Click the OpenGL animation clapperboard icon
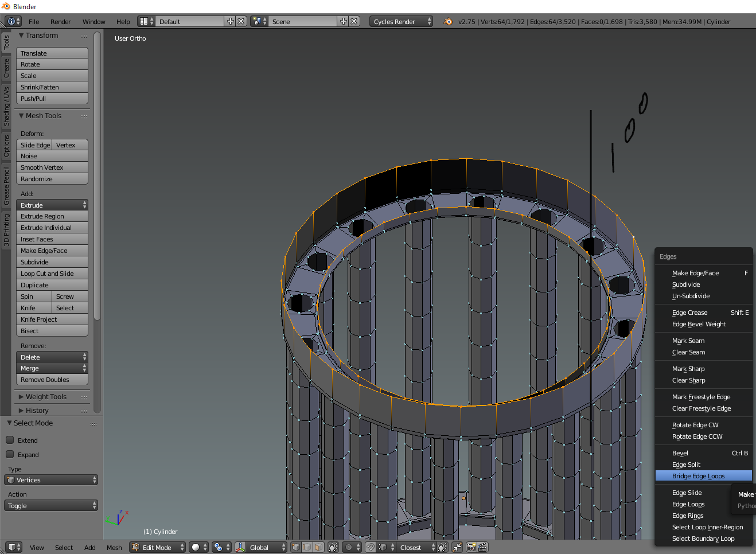This screenshot has height=554, width=756. point(482,547)
